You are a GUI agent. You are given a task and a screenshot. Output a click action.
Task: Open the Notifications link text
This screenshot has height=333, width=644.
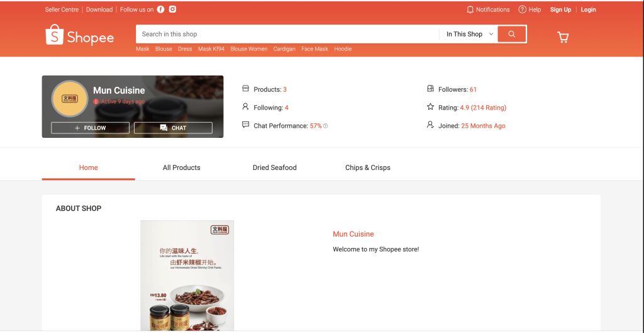pyautogui.click(x=493, y=9)
